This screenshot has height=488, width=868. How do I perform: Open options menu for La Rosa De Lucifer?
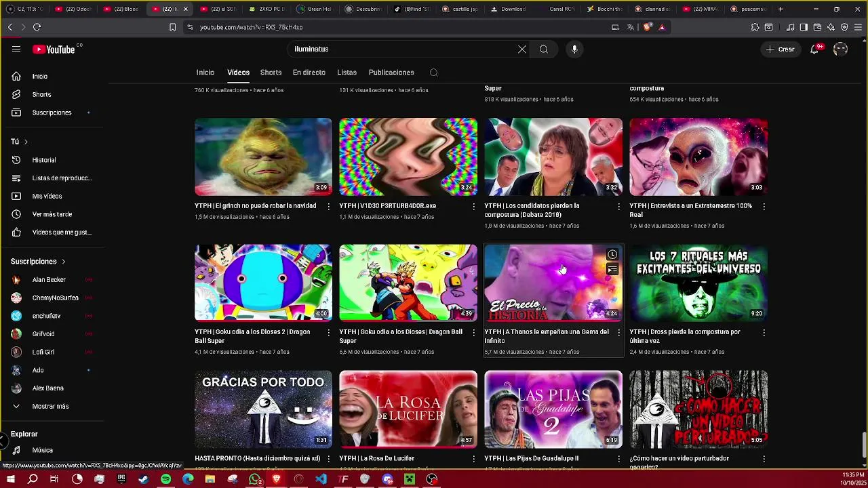tap(474, 459)
